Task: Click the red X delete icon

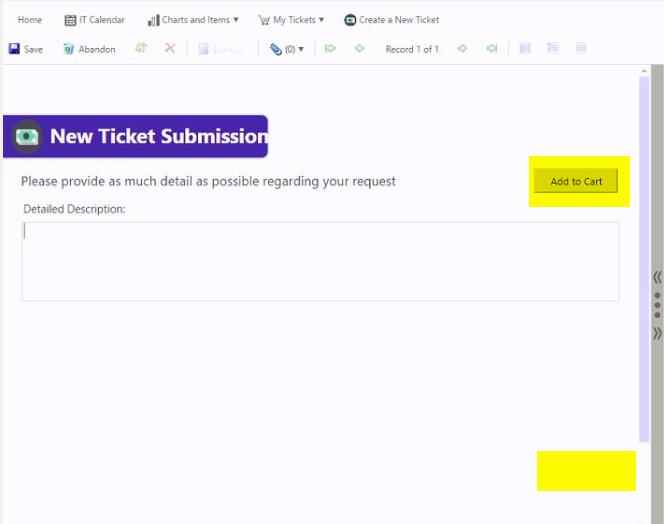Action: 170,49
